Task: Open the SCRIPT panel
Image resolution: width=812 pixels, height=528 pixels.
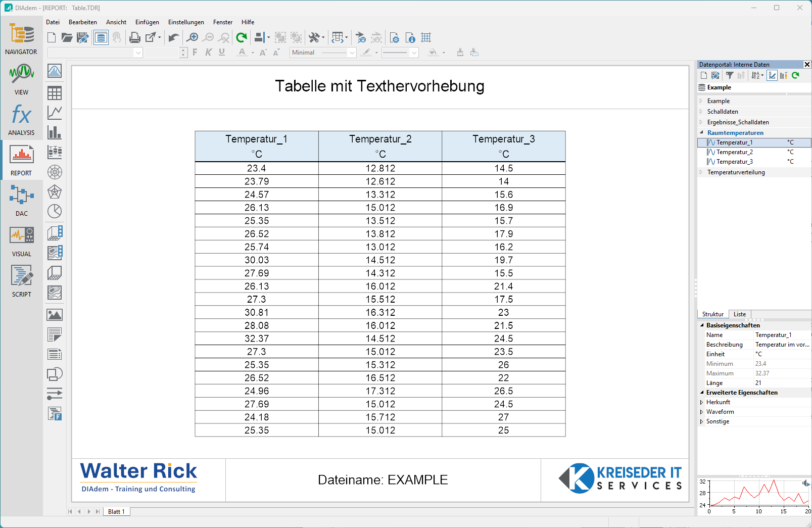Action: (x=21, y=281)
